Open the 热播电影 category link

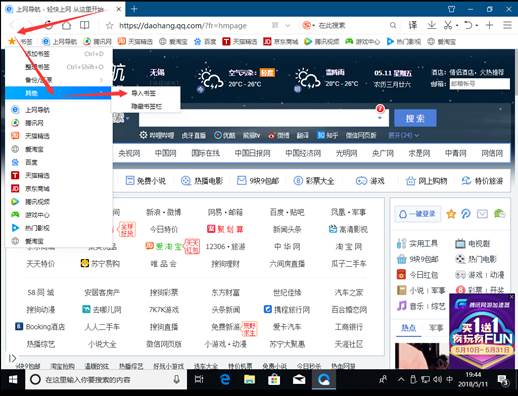point(202,181)
